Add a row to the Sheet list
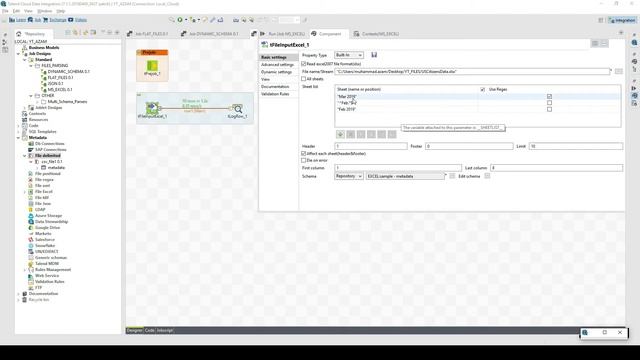Image resolution: width=640 pixels, height=360 pixels. point(340,134)
